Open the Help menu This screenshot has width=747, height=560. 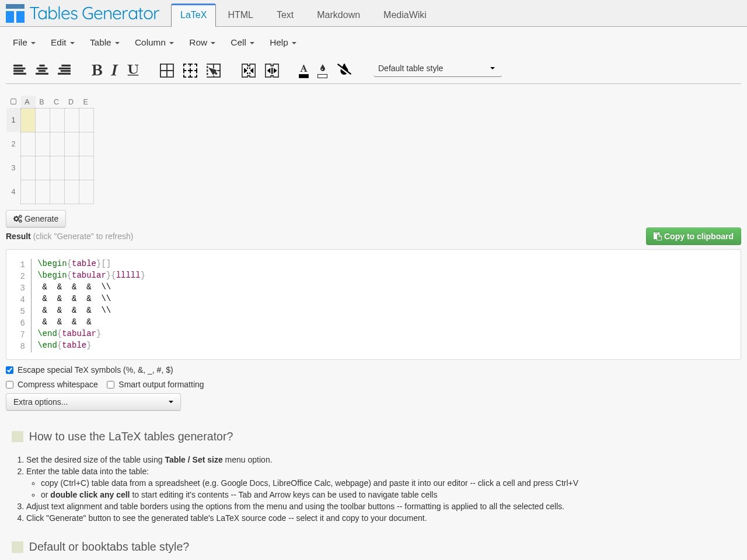pyautogui.click(x=282, y=43)
